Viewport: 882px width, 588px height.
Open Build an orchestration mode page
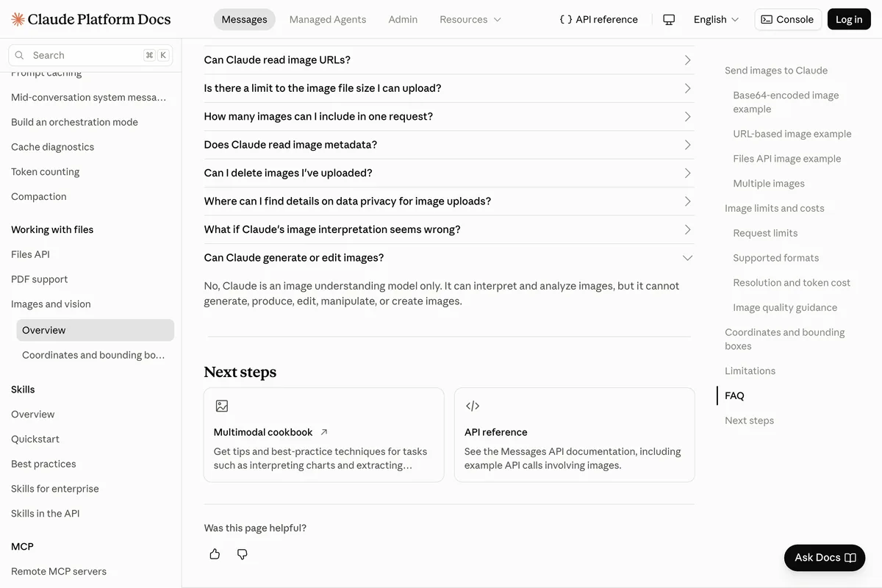tap(74, 122)
